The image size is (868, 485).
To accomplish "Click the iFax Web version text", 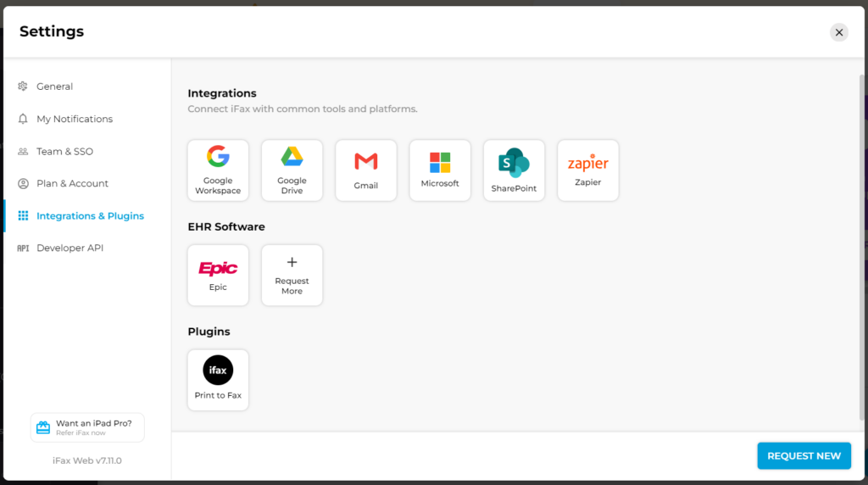I will (x=87, y=460).
